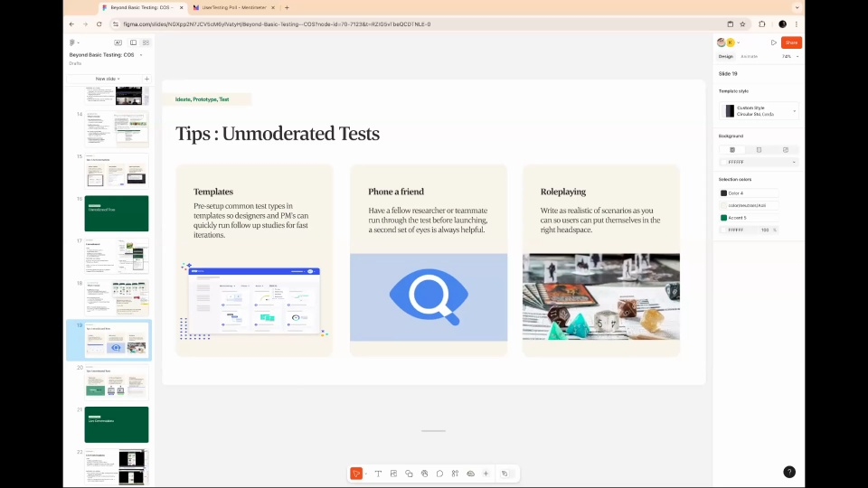Switch to grid view of slides
Image resolution: width=868 pixels, height=488 pixels.
[x=146, y=42]
